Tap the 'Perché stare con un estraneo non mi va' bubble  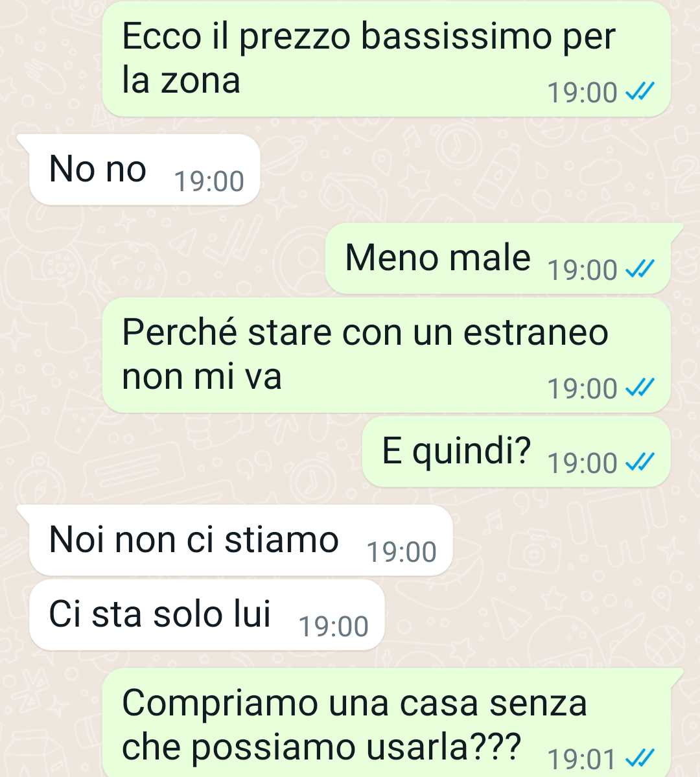(x=387, y=355)
